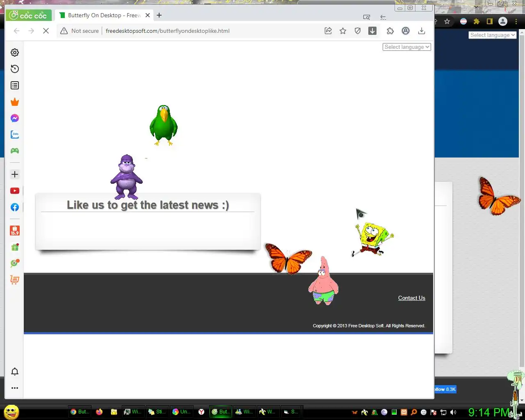This screenshot has width=525, height=420.
Task: Click striped flag extension icon in Chrome window
Action: (463, 21)
